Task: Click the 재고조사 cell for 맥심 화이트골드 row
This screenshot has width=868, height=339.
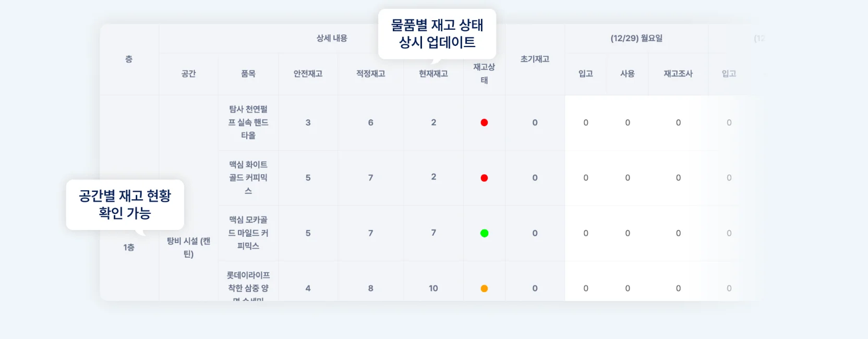Action: tap(678, 178)
